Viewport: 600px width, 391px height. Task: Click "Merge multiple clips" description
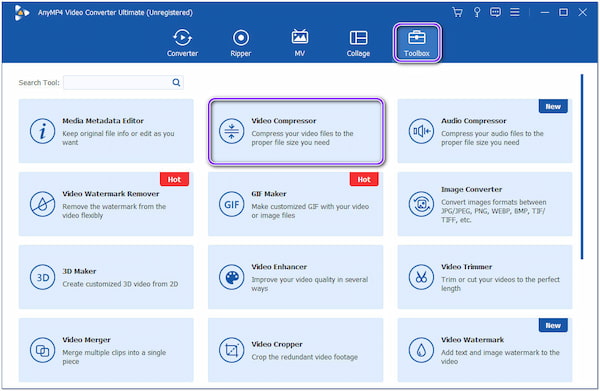click(x=114, y=357)
